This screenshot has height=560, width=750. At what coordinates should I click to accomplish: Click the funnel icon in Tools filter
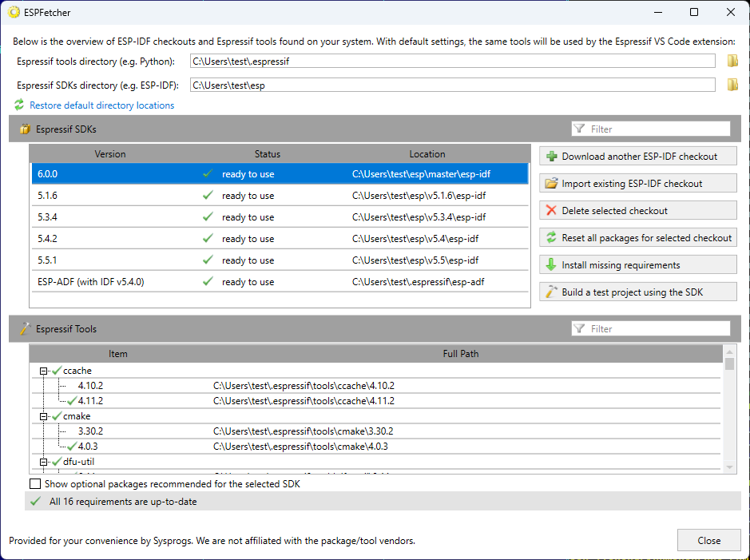(x=579, y=328)
